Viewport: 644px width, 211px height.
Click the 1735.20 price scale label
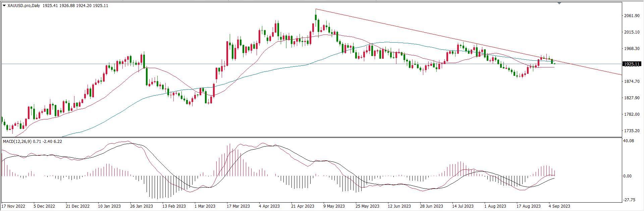[632, 131]
